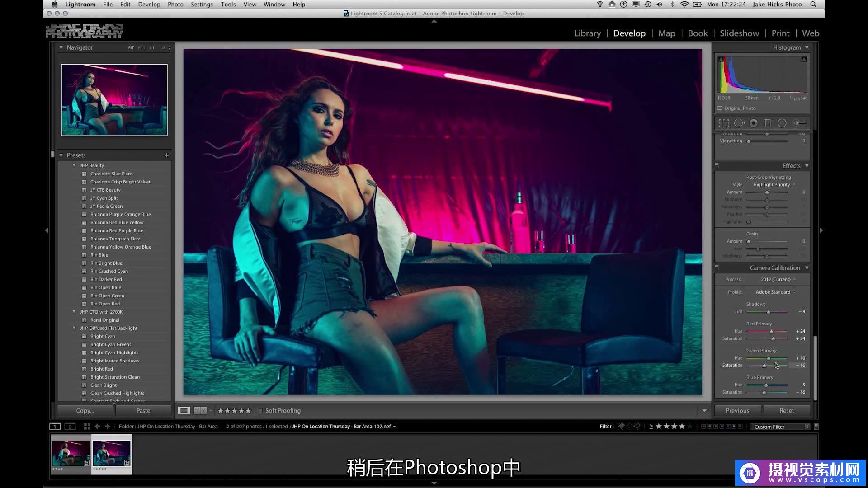
Task: Select the Red Eye Correction tool
Action: coord(754,122)
